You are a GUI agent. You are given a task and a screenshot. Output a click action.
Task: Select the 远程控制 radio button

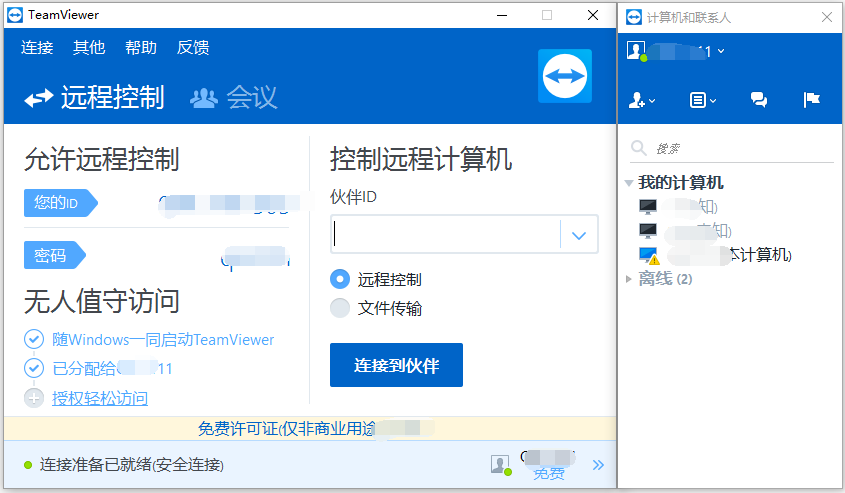pos(340,279)
